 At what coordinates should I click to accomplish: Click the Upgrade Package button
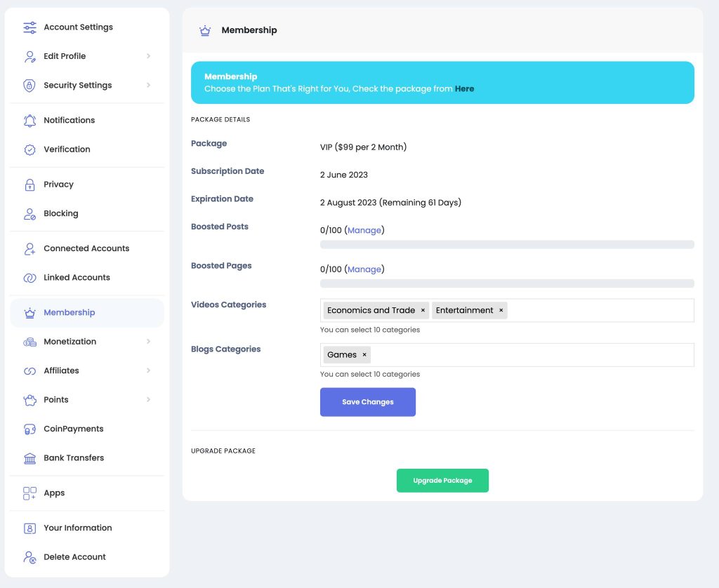[442, 481]
